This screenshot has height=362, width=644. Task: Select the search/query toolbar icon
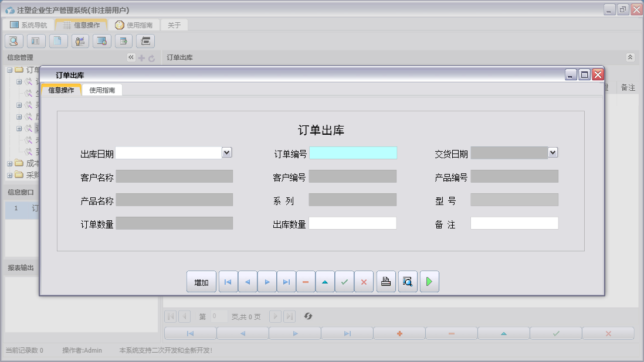(13, 41)
